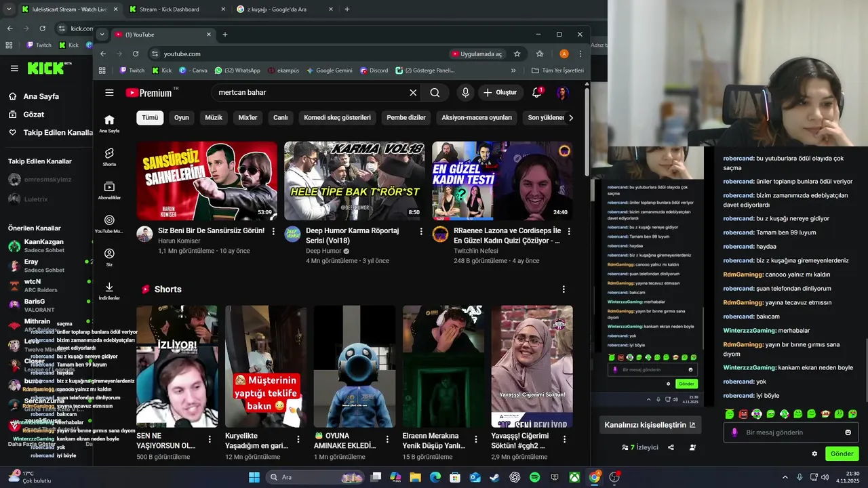Open Tüm Yer İşaretleri bookmarks folder
The height and width of the screenshot is (488, 868).
[x=557, y=70]
